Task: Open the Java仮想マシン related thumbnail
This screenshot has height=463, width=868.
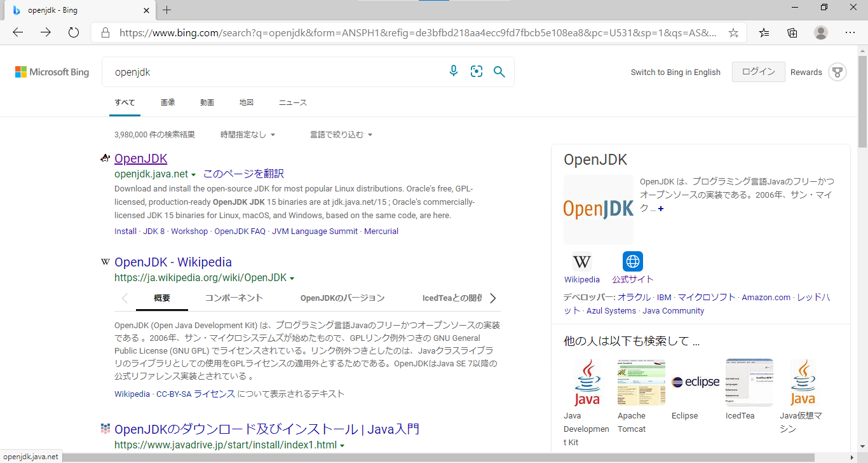Action: [803, 382]
